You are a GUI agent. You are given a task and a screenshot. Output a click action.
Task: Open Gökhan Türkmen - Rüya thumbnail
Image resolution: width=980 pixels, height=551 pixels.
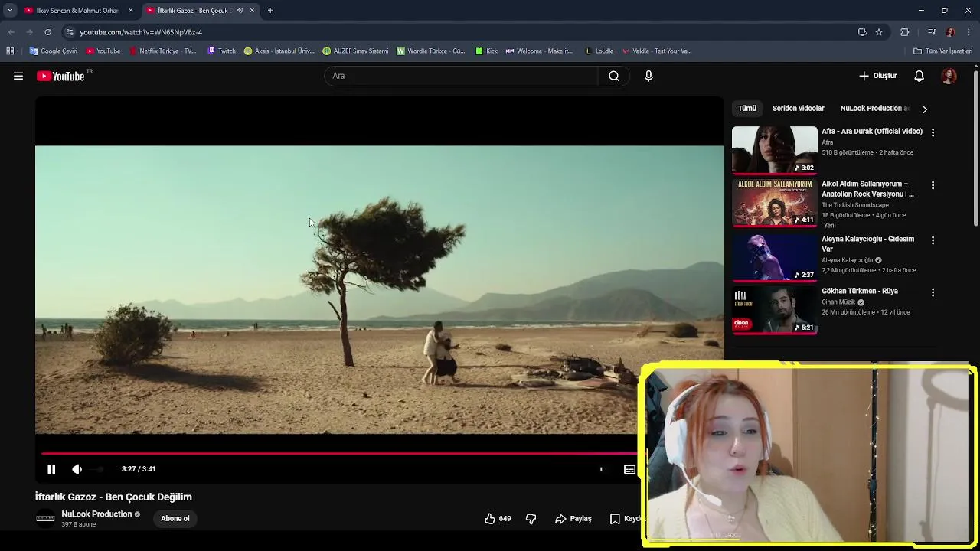coord(775,310)
